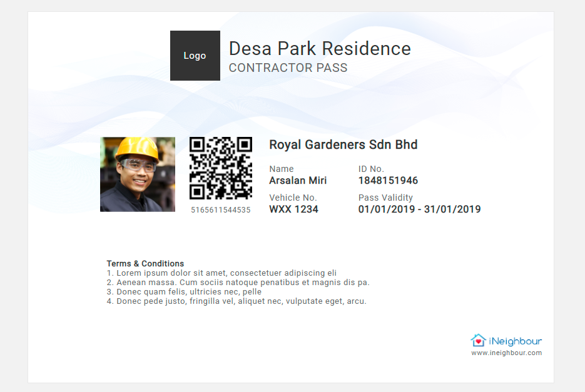This screenshot has height=392, width=585.
Task: Click the Pass Validity label
Action: [385, 198]
